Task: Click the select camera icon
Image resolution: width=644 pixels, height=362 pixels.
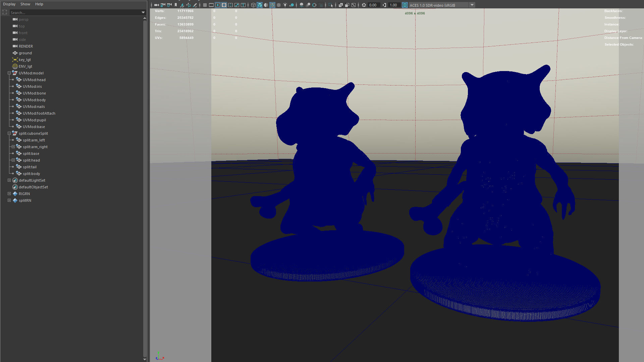Action: click(x=156, y=5)
